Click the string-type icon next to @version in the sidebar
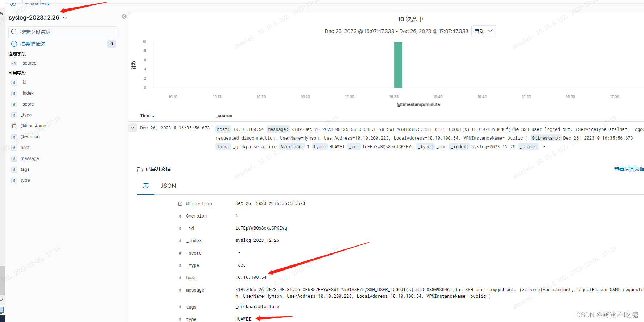The height and width of the screenshot is (322, 644). (x=14, y=137)
